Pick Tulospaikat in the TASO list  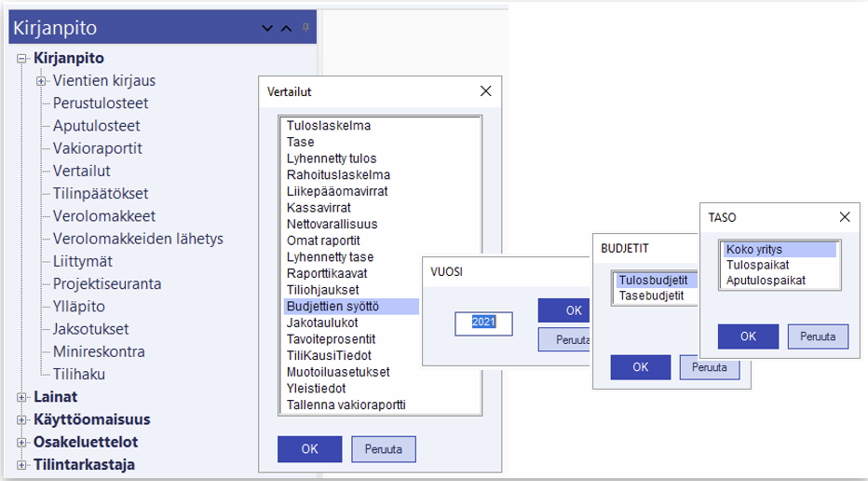758,265
